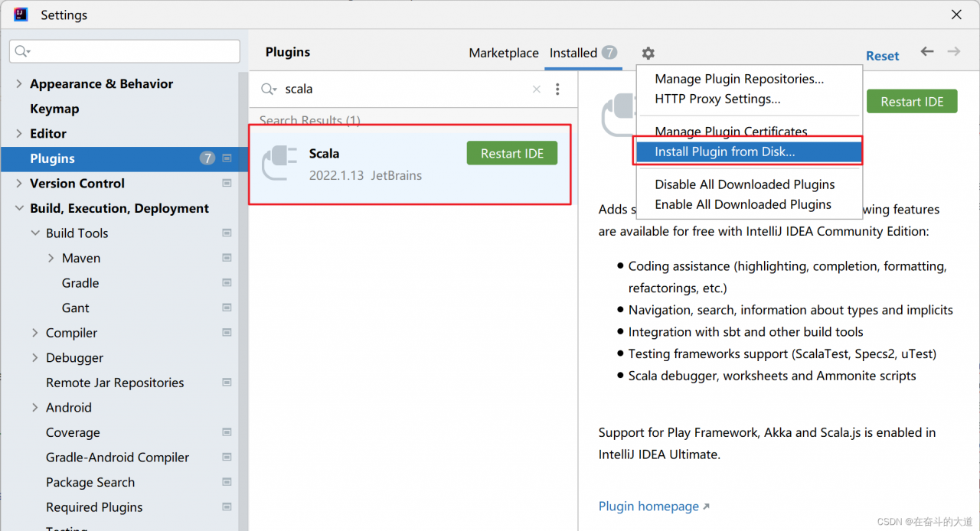Screen dimensions: 980x531
Task: Click the project-level icon beside Build Tools
Action: 227,233
